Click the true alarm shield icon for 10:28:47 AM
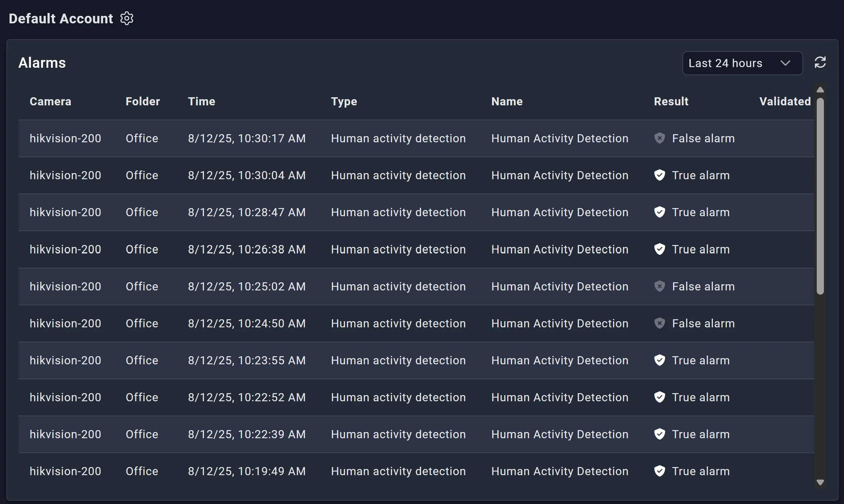This screenshot has width=844, height=504. point(659,212)
